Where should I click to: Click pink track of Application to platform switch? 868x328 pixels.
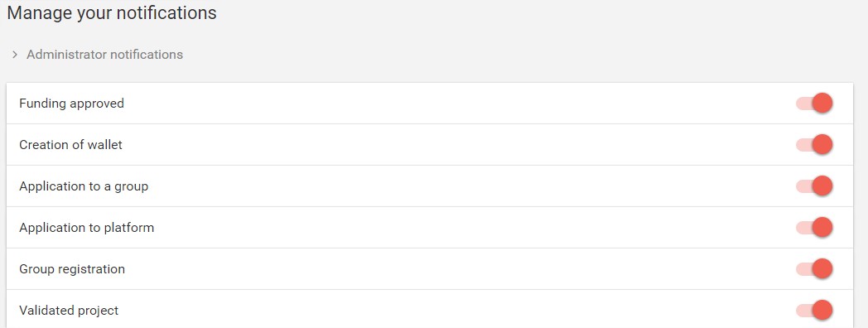pos(803,228)
